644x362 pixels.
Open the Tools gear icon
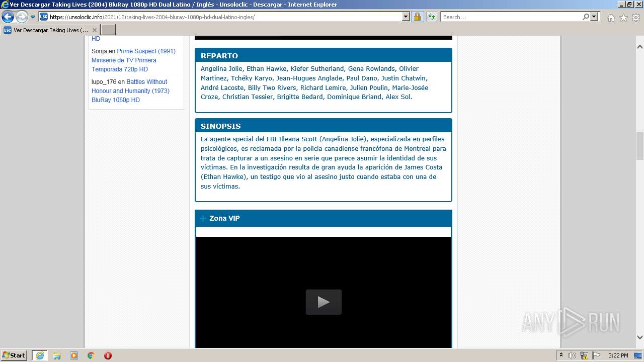point(636,18)
